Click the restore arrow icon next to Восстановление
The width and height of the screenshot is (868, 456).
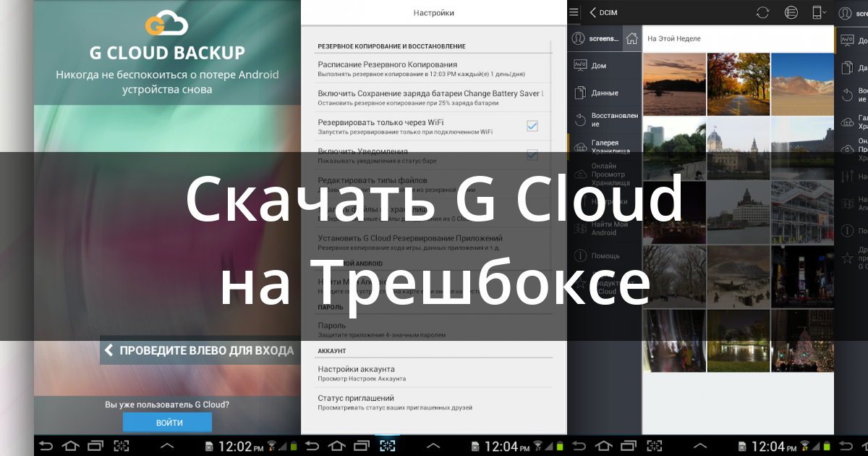pos(580,119)
